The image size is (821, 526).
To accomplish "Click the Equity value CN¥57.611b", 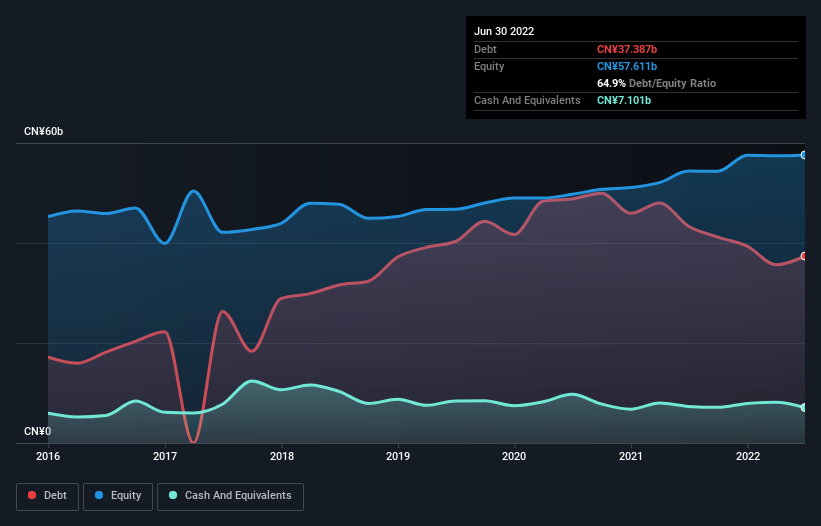I will pyautogui.click(x=627, y=66).
